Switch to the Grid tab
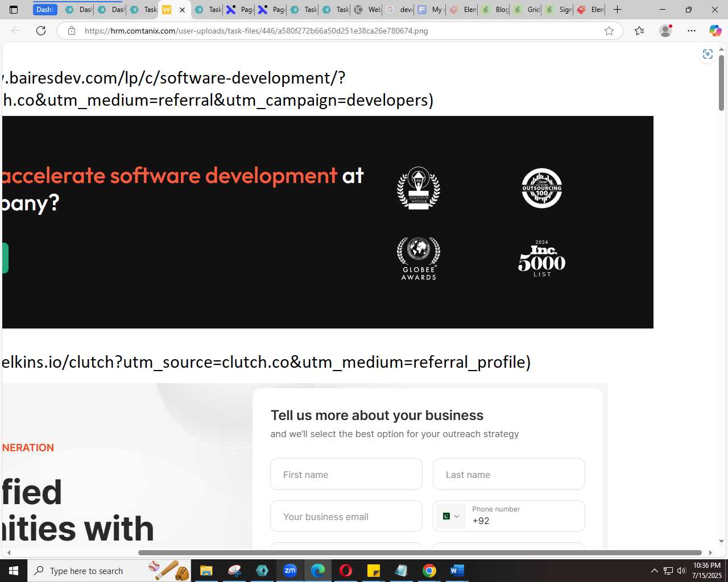This screenshot has height=582, width=728. point(526,10)
